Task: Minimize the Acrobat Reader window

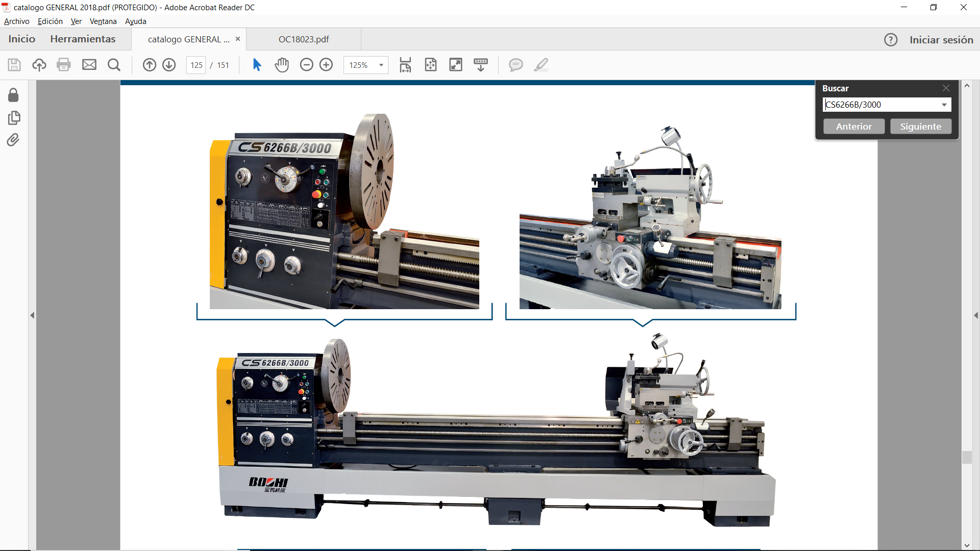Action: [x=904, y=7]
